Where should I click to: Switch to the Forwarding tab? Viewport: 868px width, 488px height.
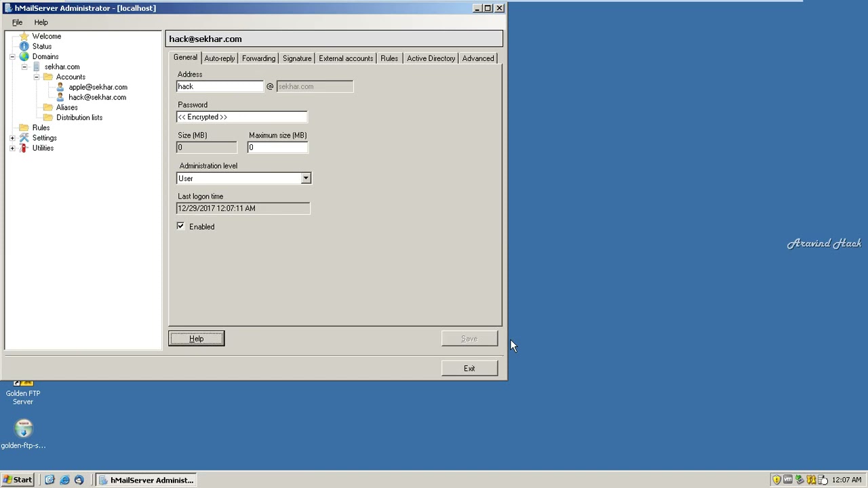pos(258,58)
